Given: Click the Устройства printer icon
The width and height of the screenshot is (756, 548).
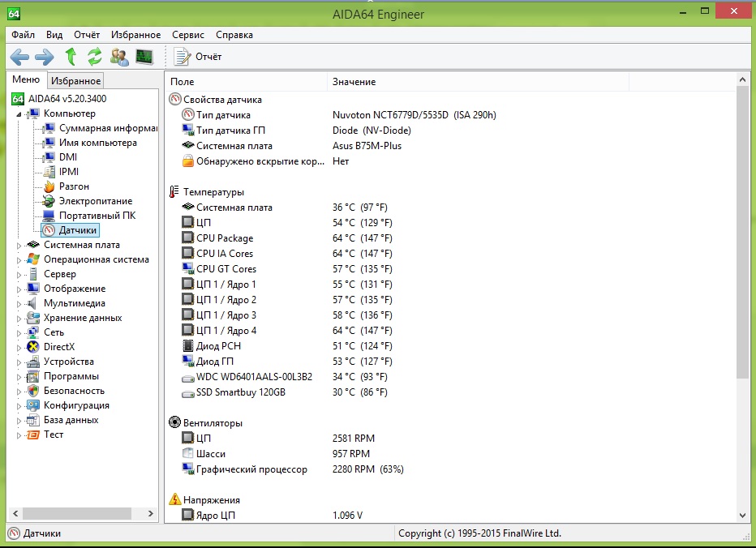Looking at the screenshot, I should [33, 362].
